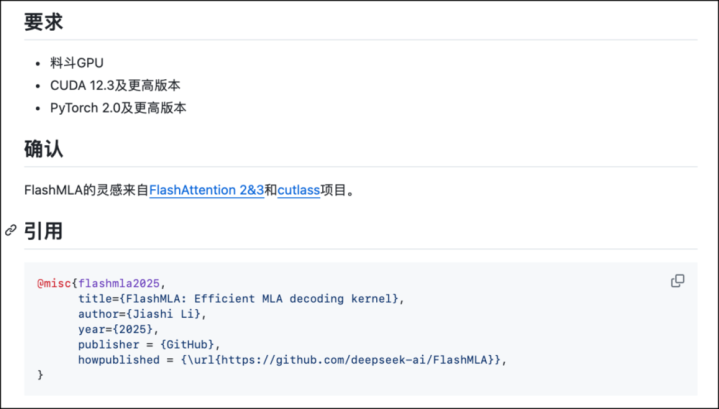The width and height of the screenshot is (719, 409).
Task: Click the copy code icon
Action: (x=677, y=281)
